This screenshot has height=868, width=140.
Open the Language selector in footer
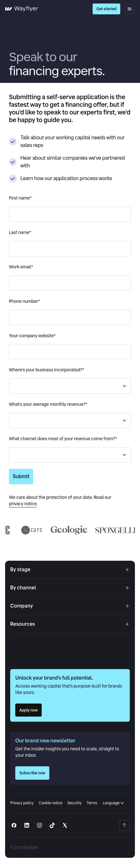pos(113,803)
